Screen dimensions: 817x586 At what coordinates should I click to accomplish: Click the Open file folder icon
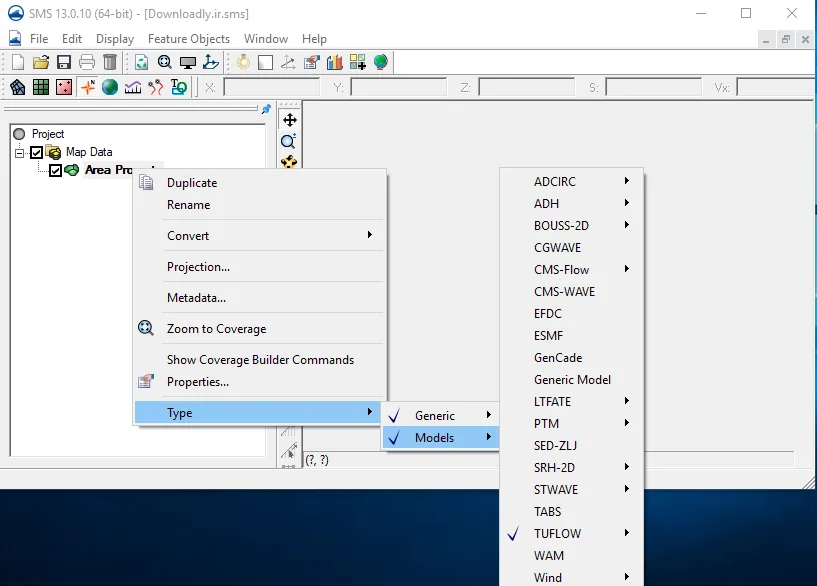click(x=41, y=62)
